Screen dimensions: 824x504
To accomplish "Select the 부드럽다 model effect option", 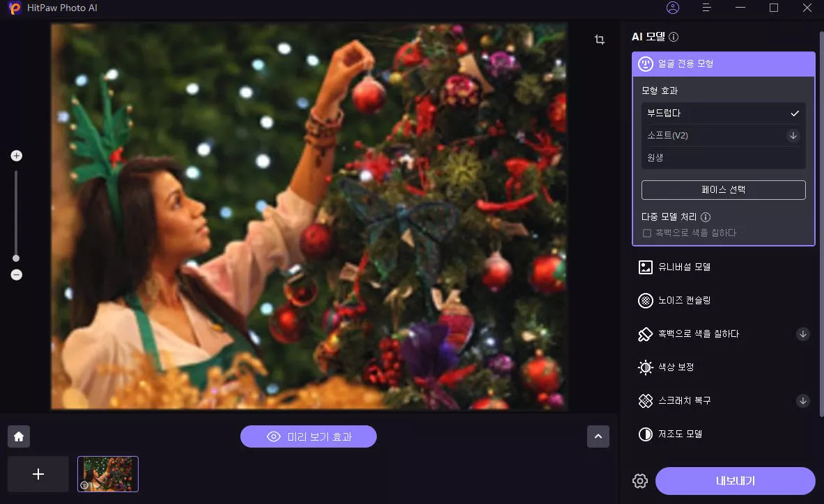I will [x=722, y=113].
